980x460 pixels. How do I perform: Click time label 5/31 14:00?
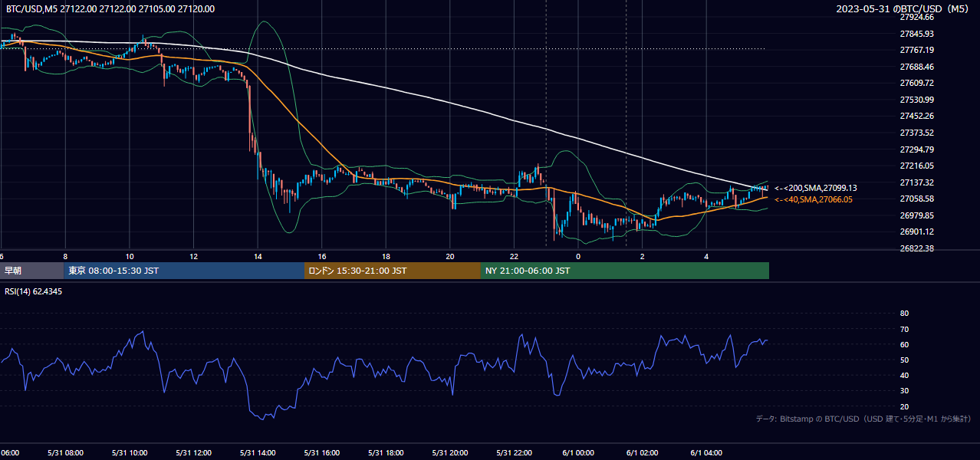[258, 453]
